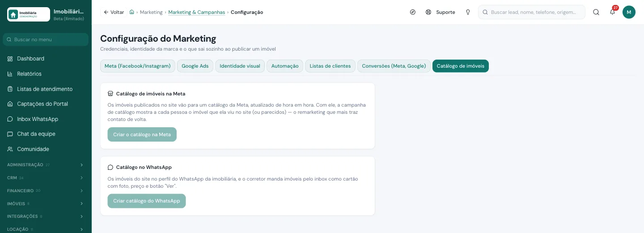
Task: Click the Chat da equipe message icon
Action: click(x=10, y=134)
